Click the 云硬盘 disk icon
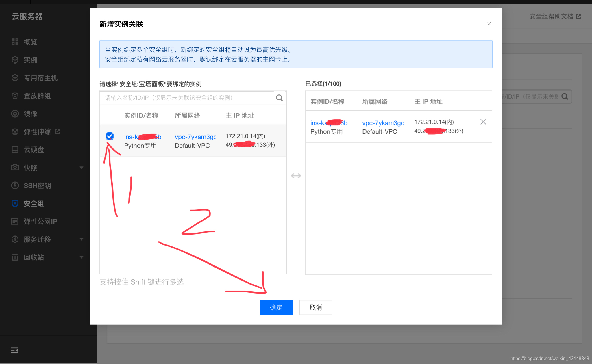The image size is (592, 364). tap(15, 149)
